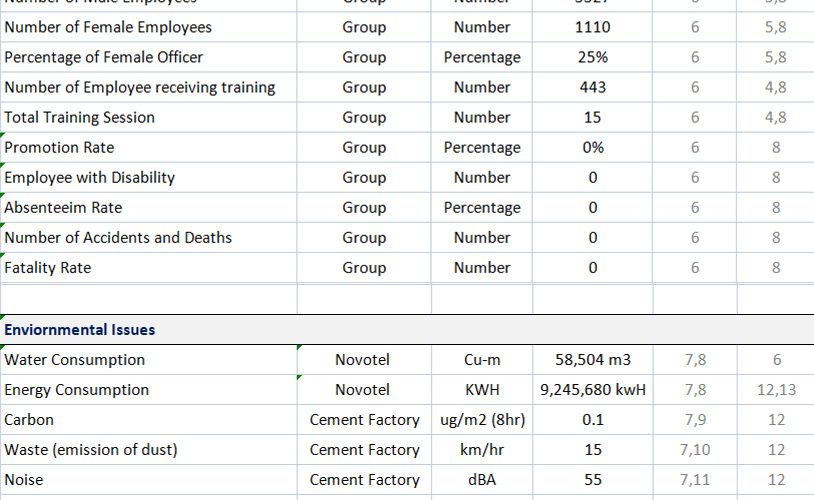Select 'Percentage of Female Officer' cell
This screenshot has height=500, width=814.
pyautogui.click(x=148, y=57)
